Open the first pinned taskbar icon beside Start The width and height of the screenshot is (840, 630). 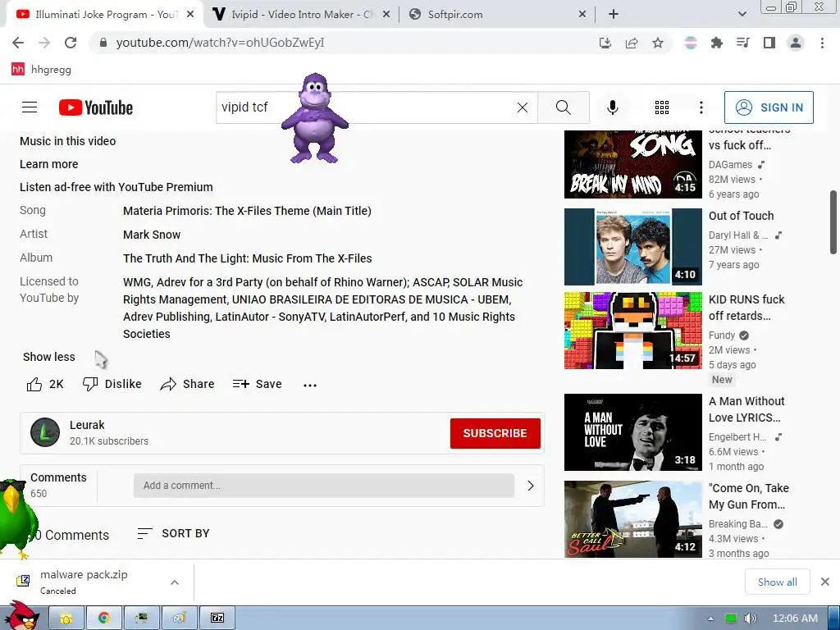pyautogui.click(x=66, y=619)
